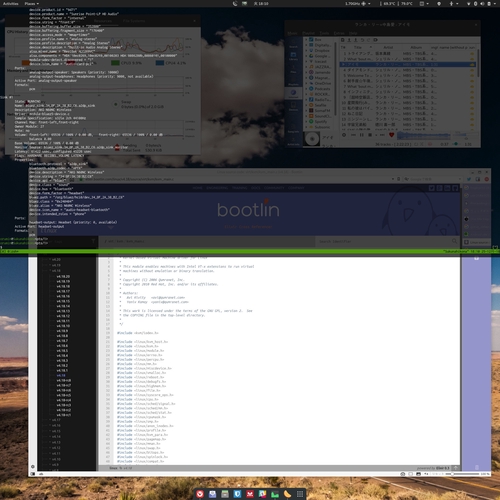
Task: Expand the Dropbox tree entry
Action: coord(306,50)
